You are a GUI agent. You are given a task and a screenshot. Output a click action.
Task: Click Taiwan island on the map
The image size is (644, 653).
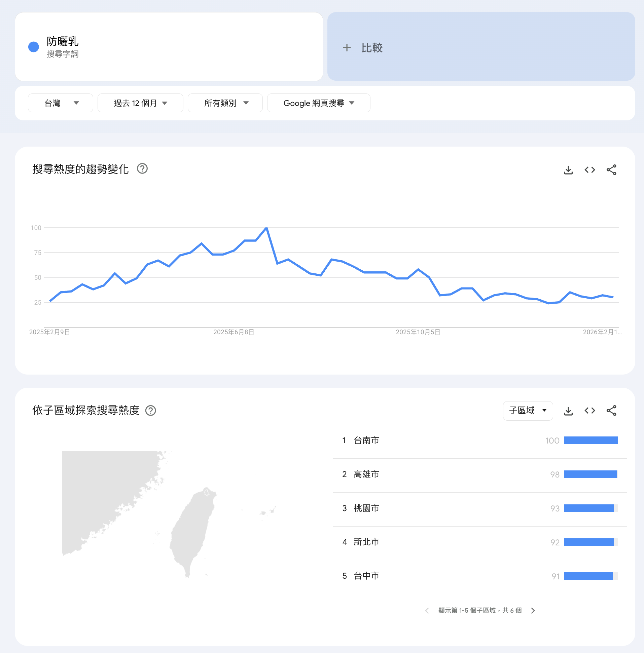(191, 531)
